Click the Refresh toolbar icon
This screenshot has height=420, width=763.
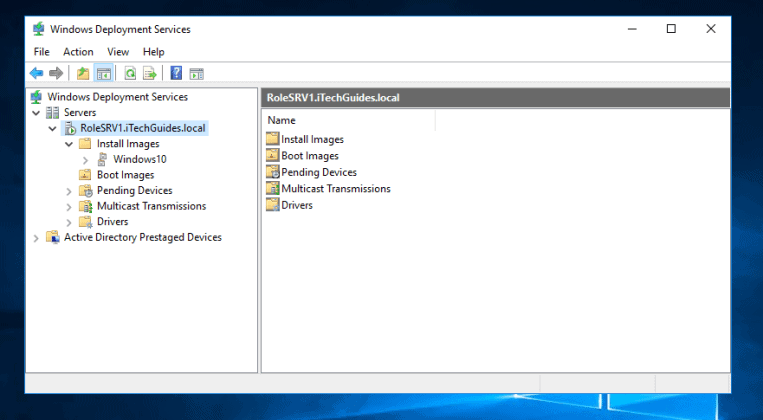(130, 73)
